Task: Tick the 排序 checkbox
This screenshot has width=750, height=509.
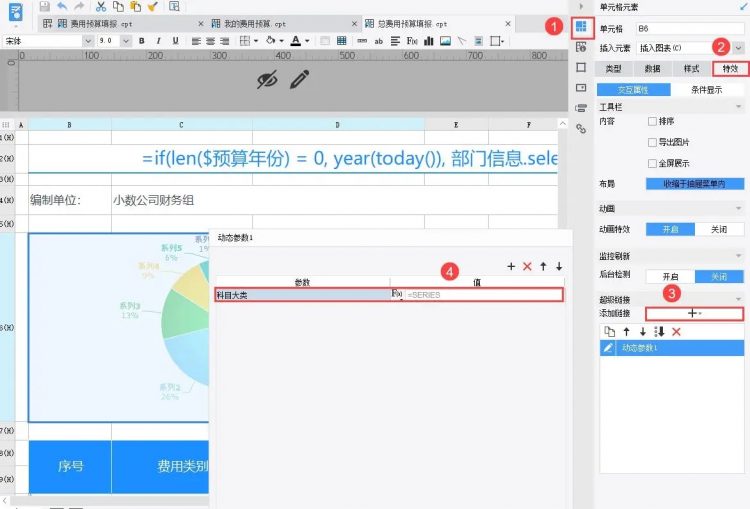Action: (x=652, y=122)
